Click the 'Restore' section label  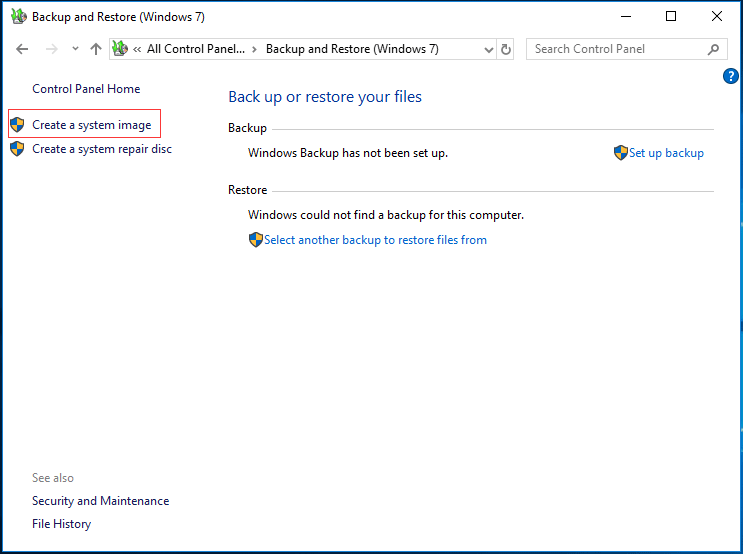click(247, 190)
